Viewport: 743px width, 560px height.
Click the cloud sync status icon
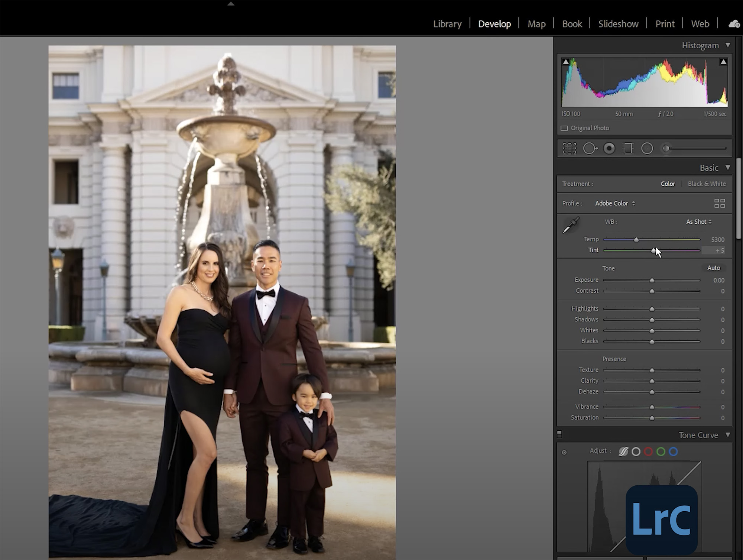[x=734, y=24]
